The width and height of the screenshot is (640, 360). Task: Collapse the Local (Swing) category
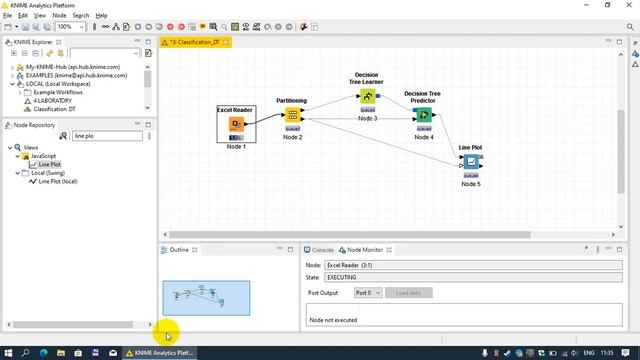[18, 173]
